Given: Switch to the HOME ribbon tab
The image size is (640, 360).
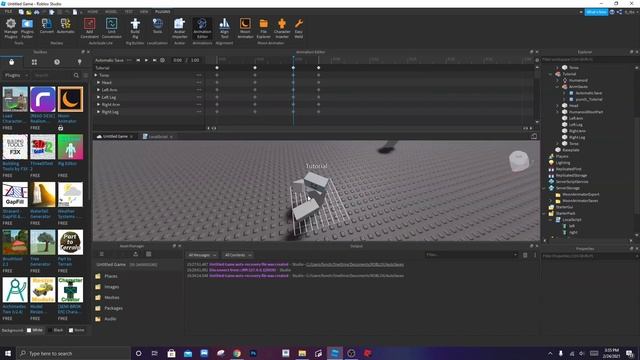Looking at the screenshot, I should [x=93, y=12].
